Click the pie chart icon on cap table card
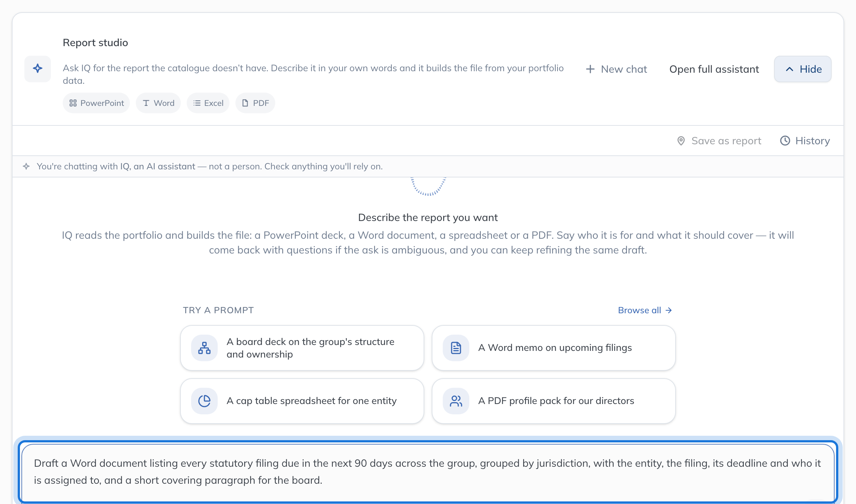This screenshot has width=856, height=504. [204, 401]
